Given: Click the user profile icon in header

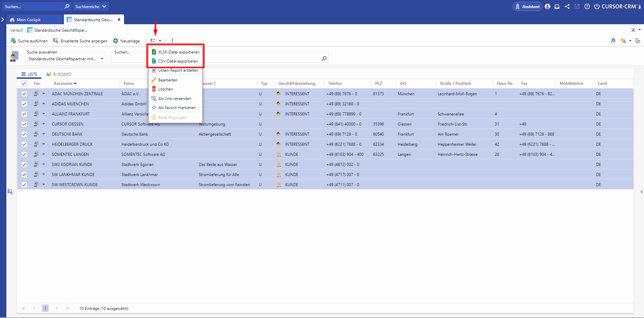Looking at the screenshot, I should point(548,6).
